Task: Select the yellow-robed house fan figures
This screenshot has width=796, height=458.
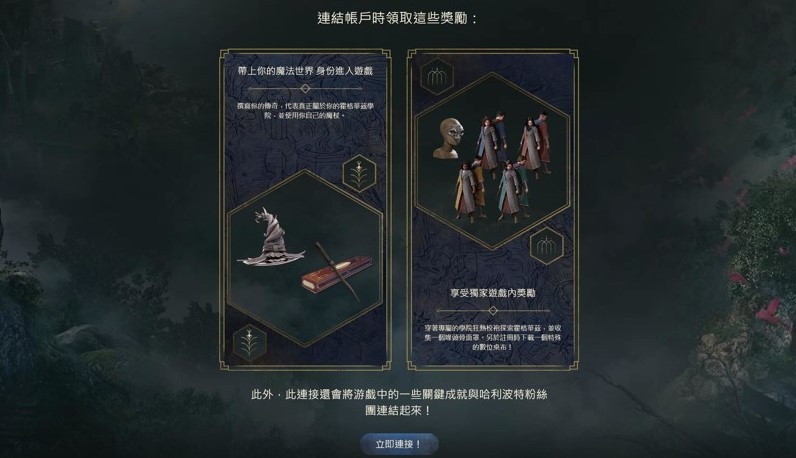Action: (x=470, y=191)
